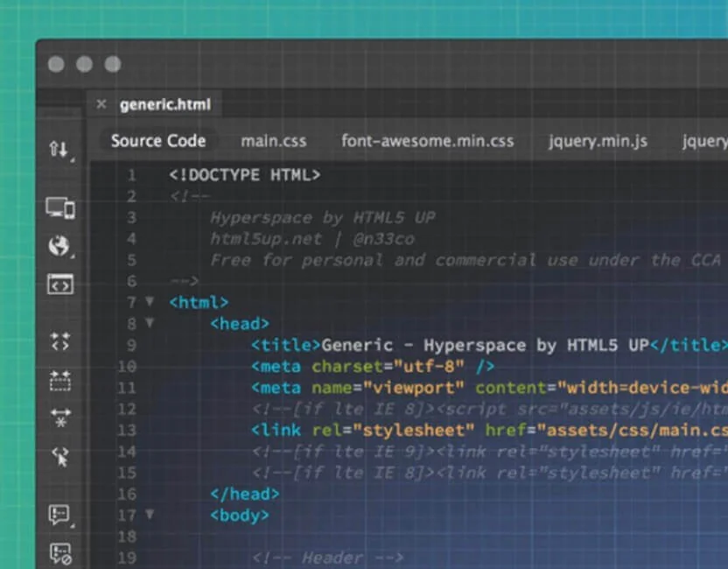Open the globe preview-in-browser icon
The width and height of the screenshot is (728, 569).
pos(59,246)
